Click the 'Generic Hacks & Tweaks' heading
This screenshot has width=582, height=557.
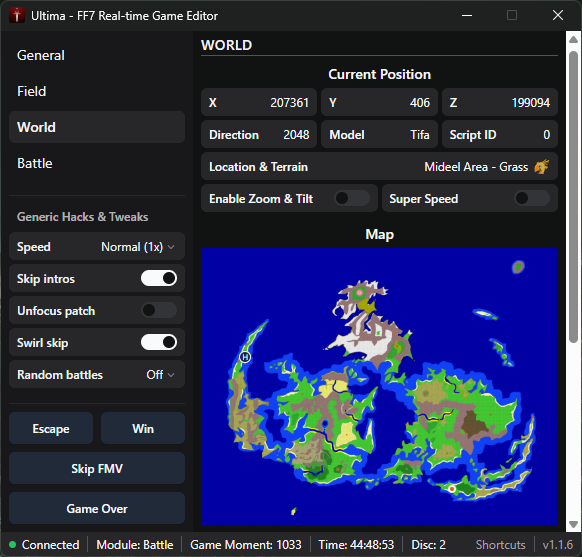tap(82, 217)
